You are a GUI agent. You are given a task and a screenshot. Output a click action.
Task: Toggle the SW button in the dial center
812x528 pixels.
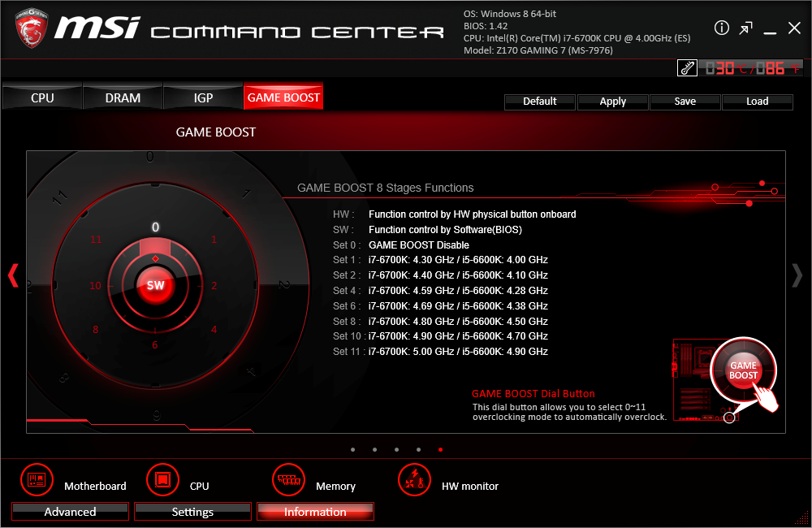[x=155, y=285]
